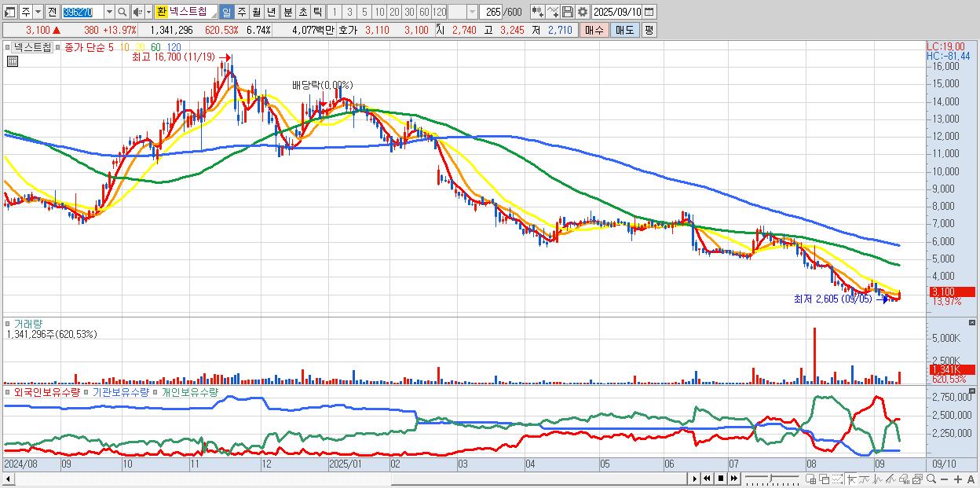Click the zigzag wave indicator icon
Image resolution: width=980 pixels, height=488 pixels.
(878, 479)
